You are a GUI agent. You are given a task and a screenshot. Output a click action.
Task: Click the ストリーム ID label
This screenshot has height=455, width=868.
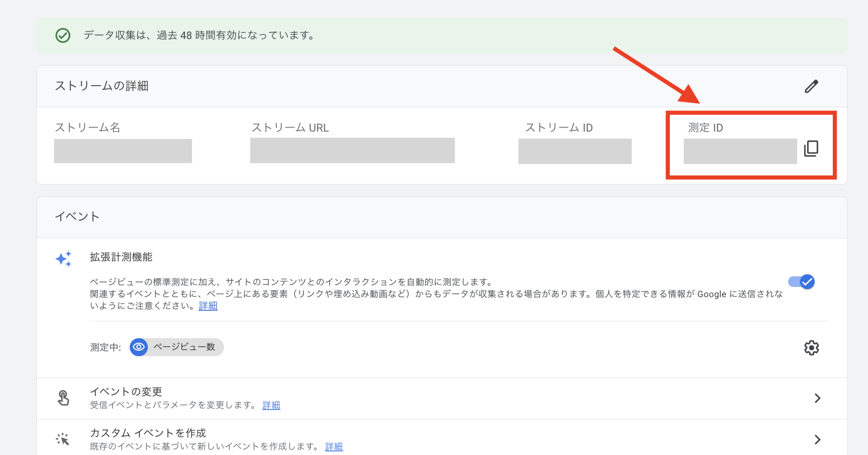point(559,128)
